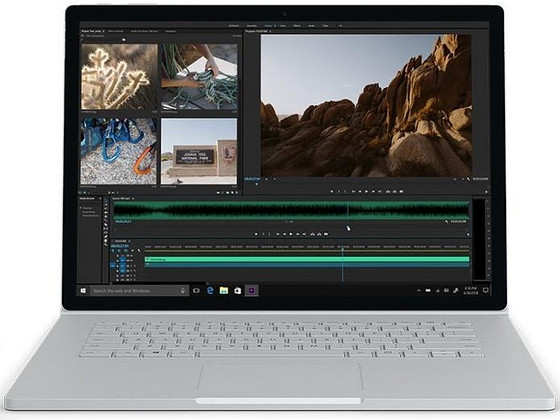The width and height of the screenshot is (560, 420).
Task: Select the glowing cactus clip thumbnail
Action: click(x=119, y=77)
